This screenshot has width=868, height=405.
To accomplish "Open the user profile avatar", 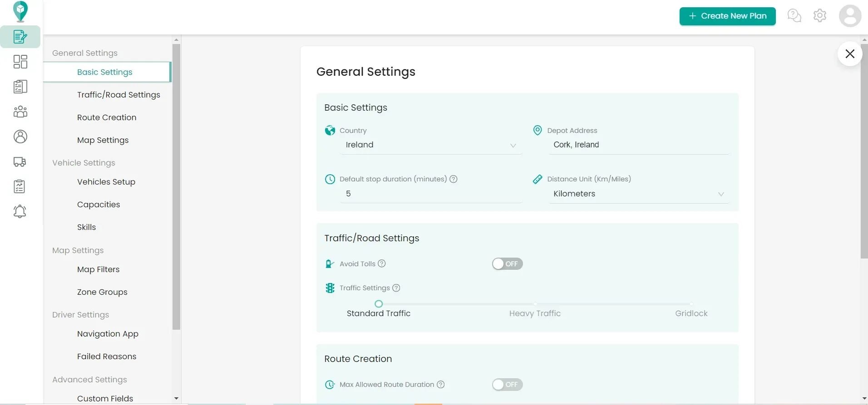I will click(x=850, y=16).
